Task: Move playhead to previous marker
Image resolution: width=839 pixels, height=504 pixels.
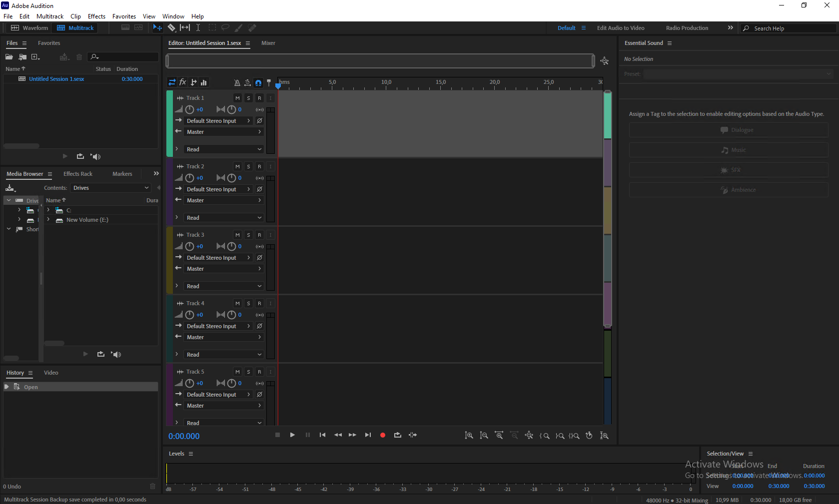Action: (323, 435)
